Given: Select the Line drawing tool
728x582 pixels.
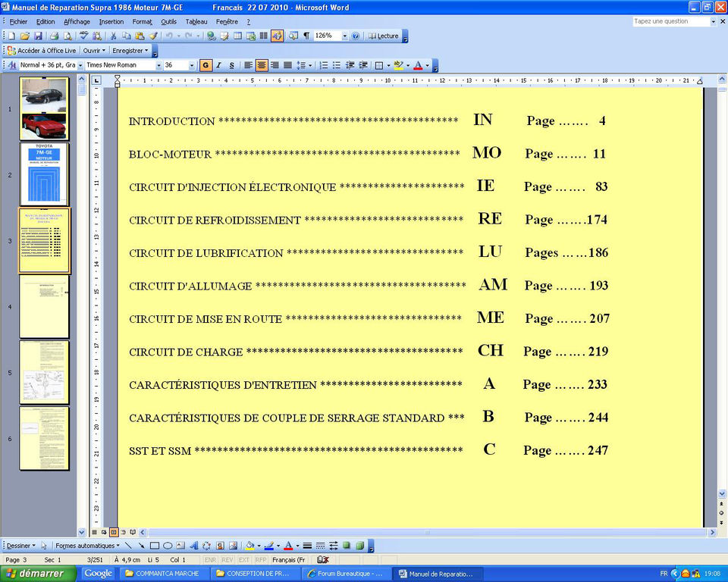Looking at the screenshot, I should click(128, 546).
